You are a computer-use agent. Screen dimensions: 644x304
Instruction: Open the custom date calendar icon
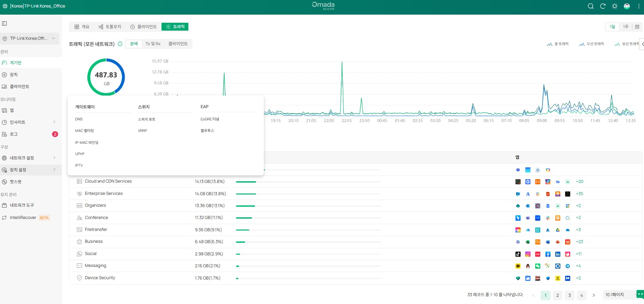click(637, 27)
